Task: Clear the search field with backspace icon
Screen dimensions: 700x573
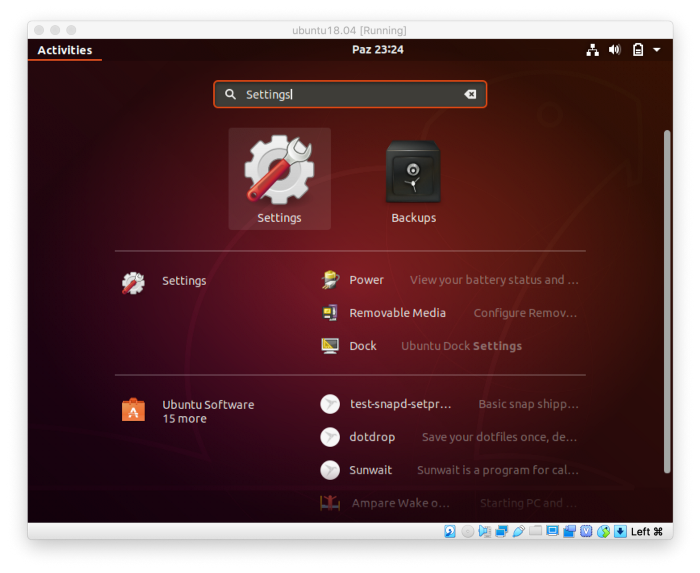Action: [470, 94]
